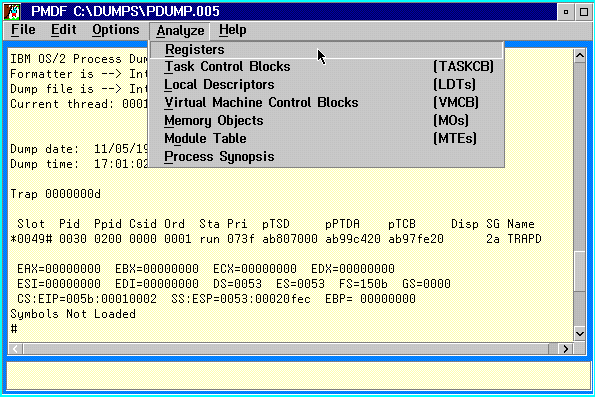Click the pTCB value ab97fe20
The image size is (595, 397).
point(416,239)
